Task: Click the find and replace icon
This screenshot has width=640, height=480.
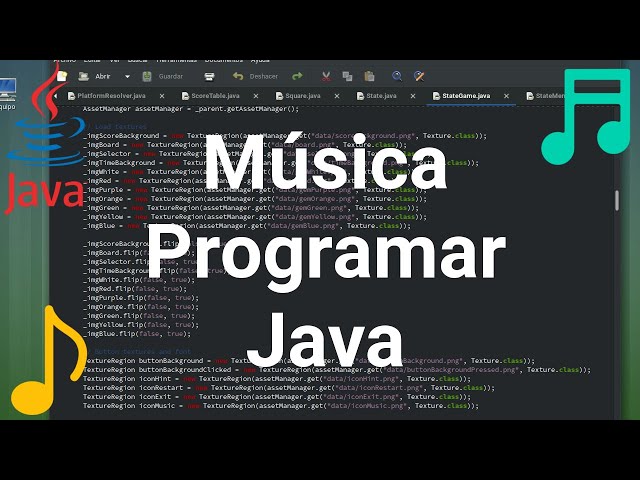Action: [419, 76]
